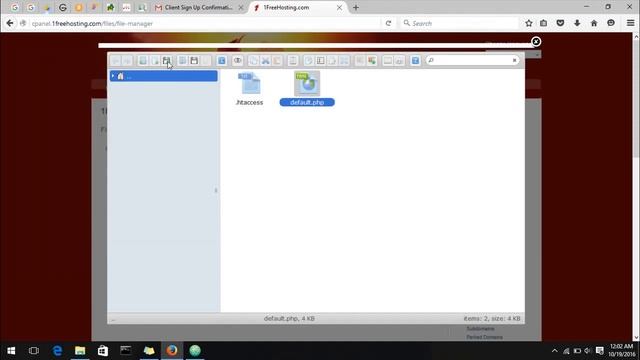Image resolution: width=640 pixels, height=360 pixels.
Task: Click the Firefox taskbar icon
Action: (172, 351)
